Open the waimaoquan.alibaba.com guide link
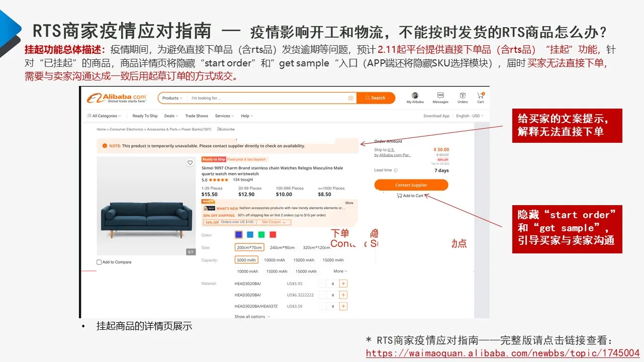644x362 pixels. (x=503, y=353)
